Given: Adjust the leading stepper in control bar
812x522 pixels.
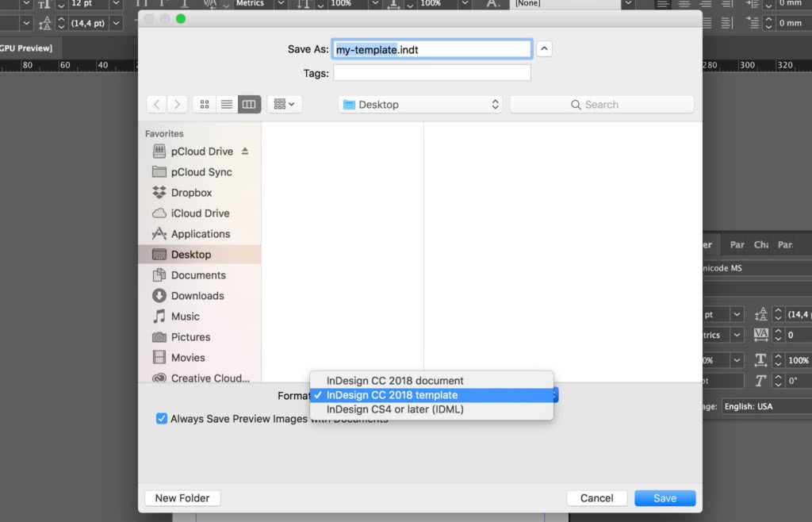Looking at the screenshot, I should pos(62,23).
